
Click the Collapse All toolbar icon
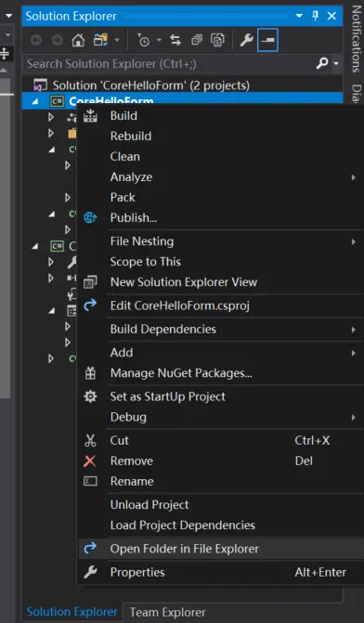click(196, 40)
